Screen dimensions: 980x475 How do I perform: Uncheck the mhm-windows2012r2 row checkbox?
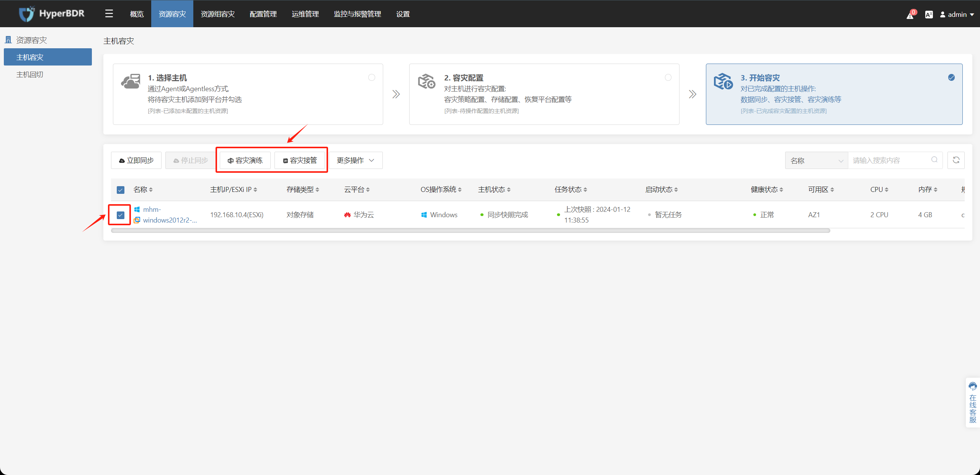click(121, 215)
